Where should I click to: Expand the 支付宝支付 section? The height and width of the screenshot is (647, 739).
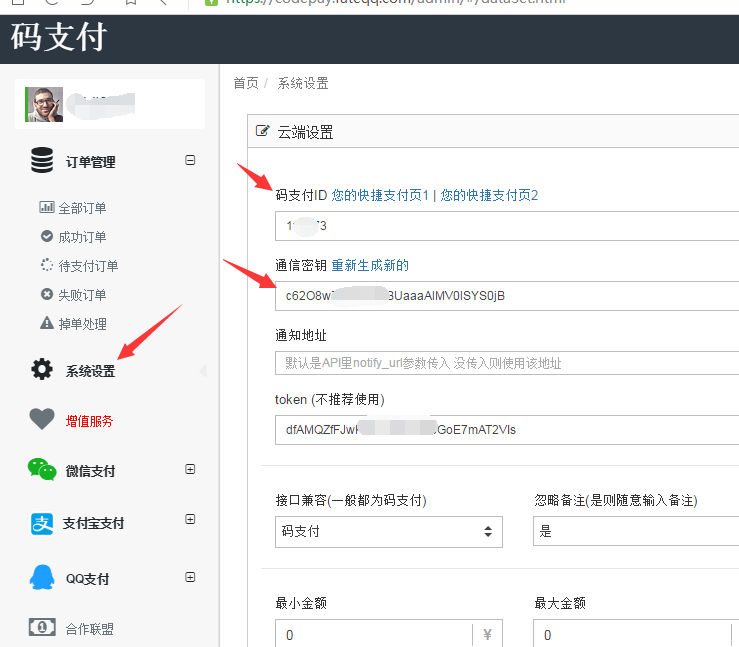click(x=190, y=519)
